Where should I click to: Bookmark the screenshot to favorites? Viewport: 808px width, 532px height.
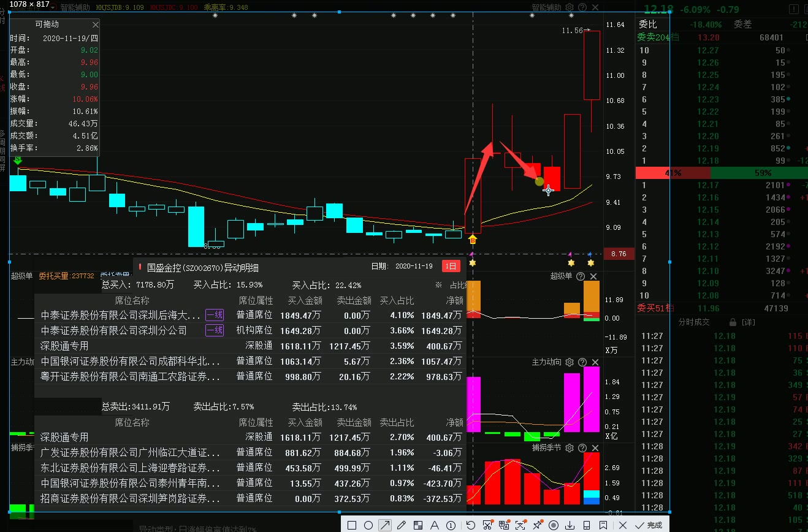pyautogui.click(x=603, y=525)
